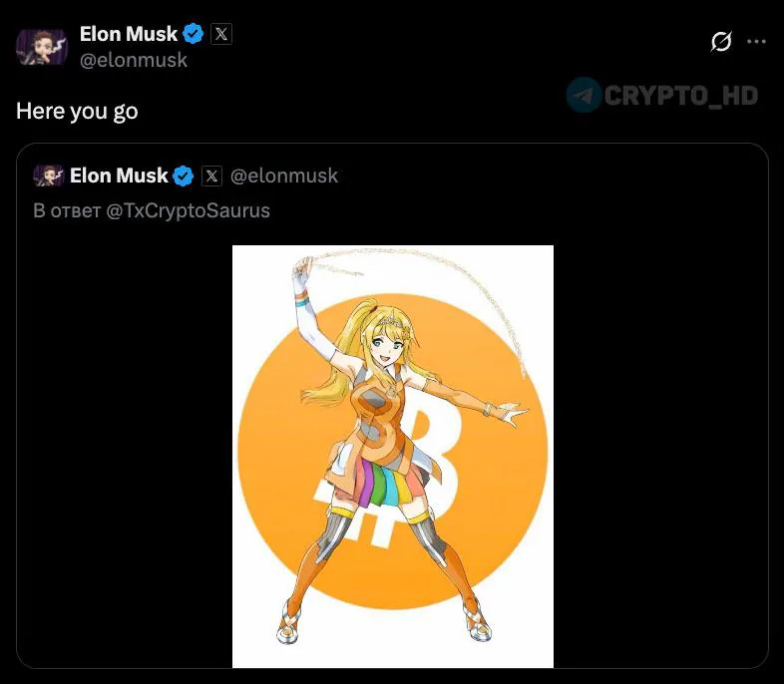784x684 pixels.
Task: Click the "В ответ" reply label
Action: tap(67, 210)
